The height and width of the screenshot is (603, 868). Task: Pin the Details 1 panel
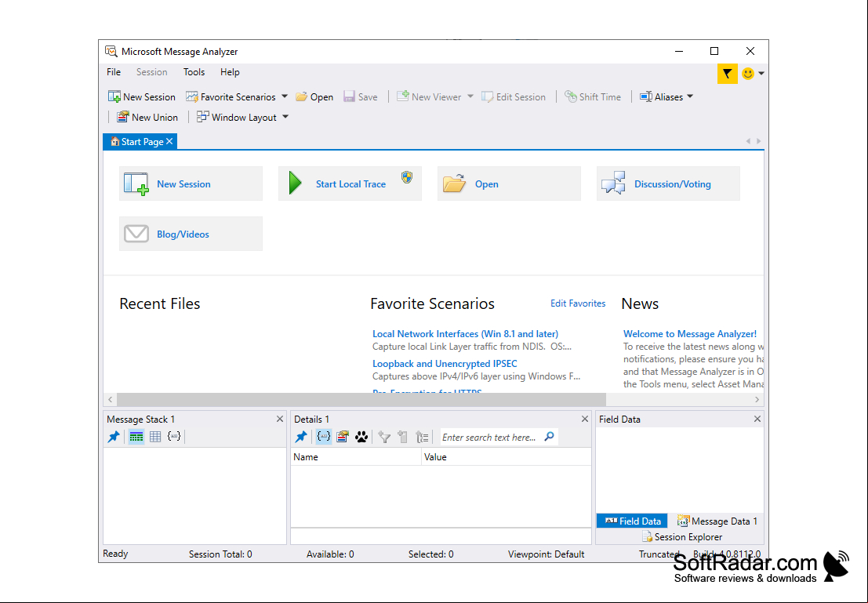(301, 437)
